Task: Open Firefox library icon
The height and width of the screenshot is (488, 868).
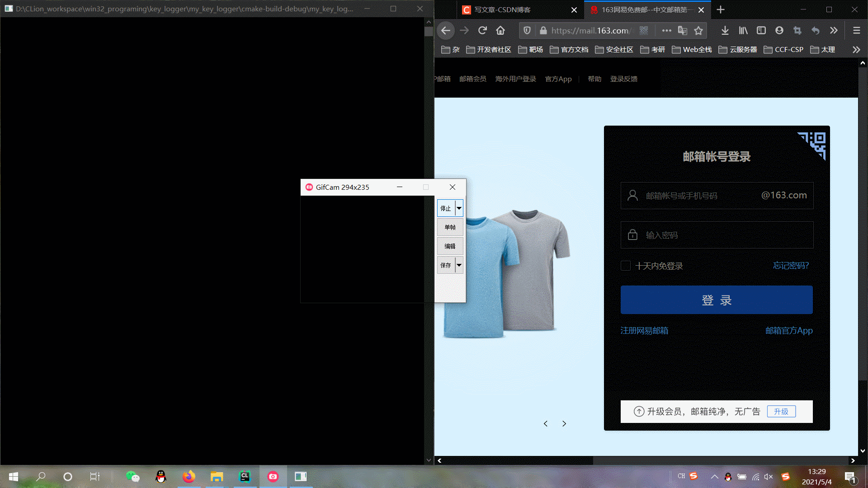Action: point(743,30)
